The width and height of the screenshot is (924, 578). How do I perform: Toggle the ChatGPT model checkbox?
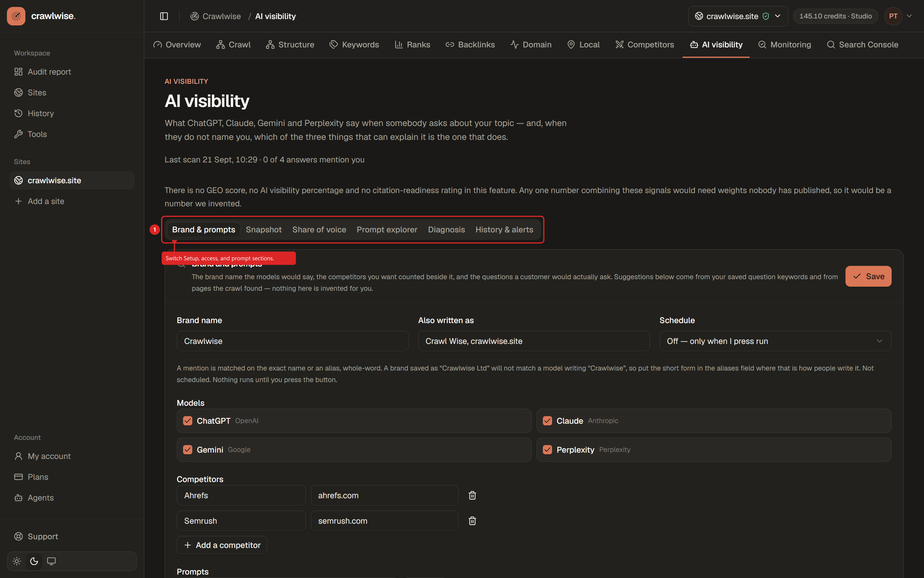(x=187, y=421)
